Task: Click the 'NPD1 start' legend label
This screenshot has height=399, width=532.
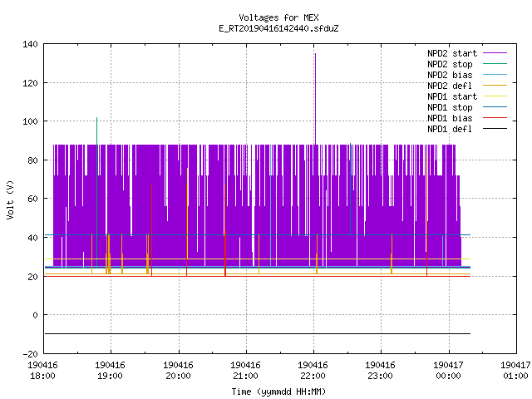Action: (452, 96)
